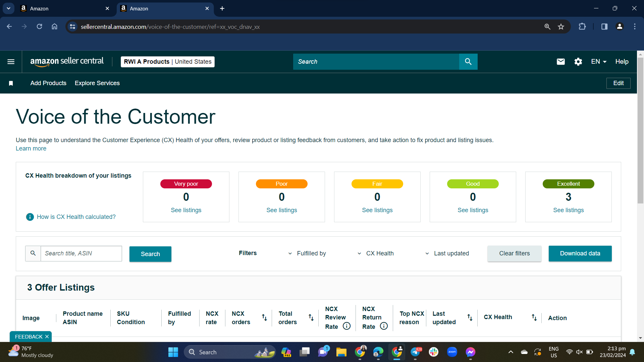Click the page vertical scrollbar thumb
The height and width of the screenshot is (362, 644).
(x=640, y=131)
